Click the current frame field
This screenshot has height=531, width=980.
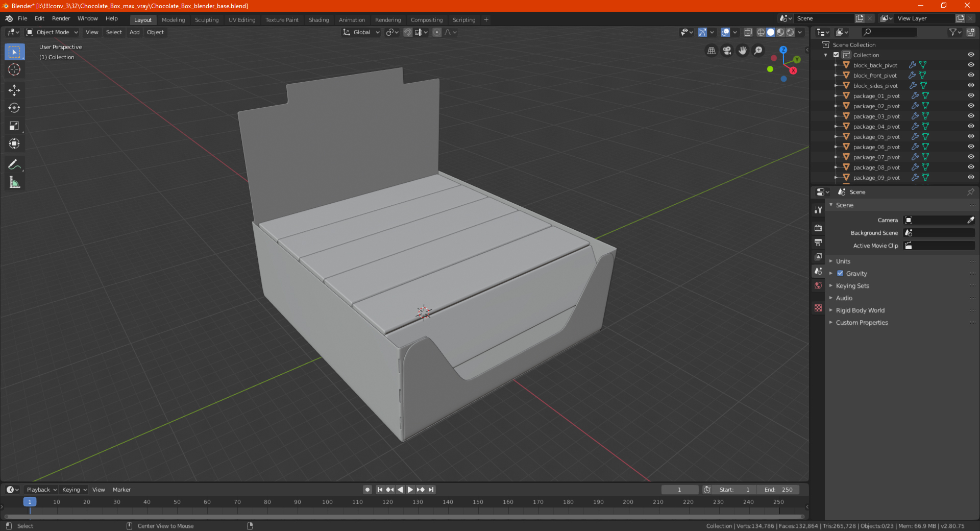point(679,490)
